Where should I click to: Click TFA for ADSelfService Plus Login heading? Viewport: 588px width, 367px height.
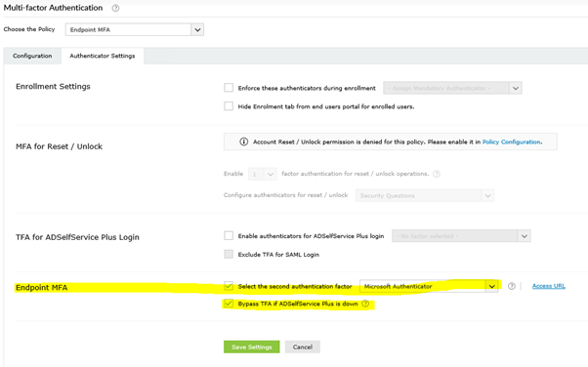click(x=77, y=237)
